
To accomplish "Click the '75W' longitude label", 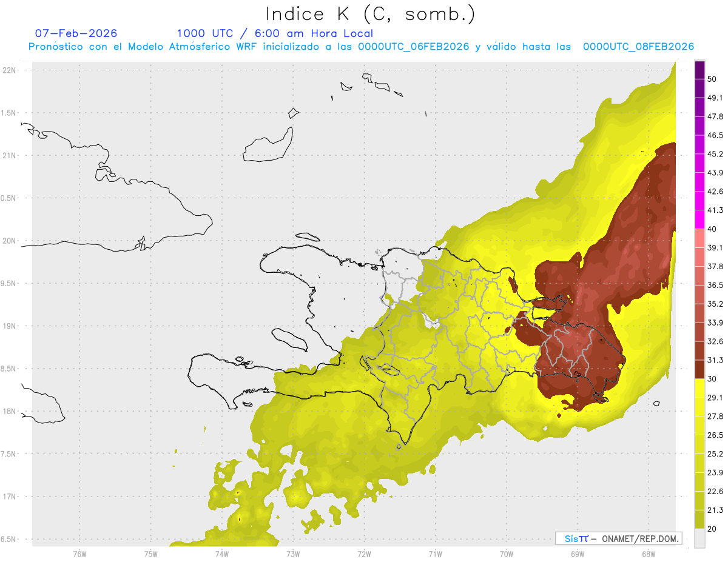I will coord(150,554).
